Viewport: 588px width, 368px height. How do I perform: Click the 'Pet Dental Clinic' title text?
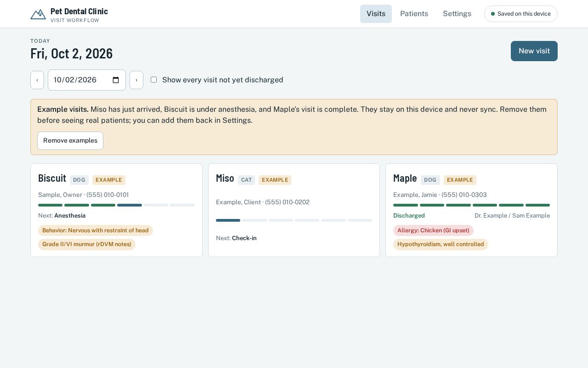tap(79, 11)
